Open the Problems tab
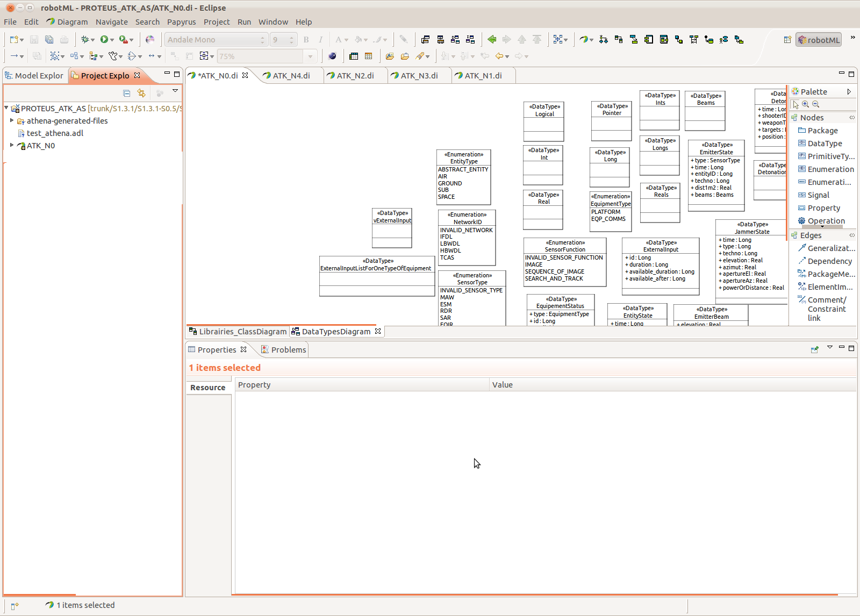Screen dimensions: 860x616 (283, 350)
